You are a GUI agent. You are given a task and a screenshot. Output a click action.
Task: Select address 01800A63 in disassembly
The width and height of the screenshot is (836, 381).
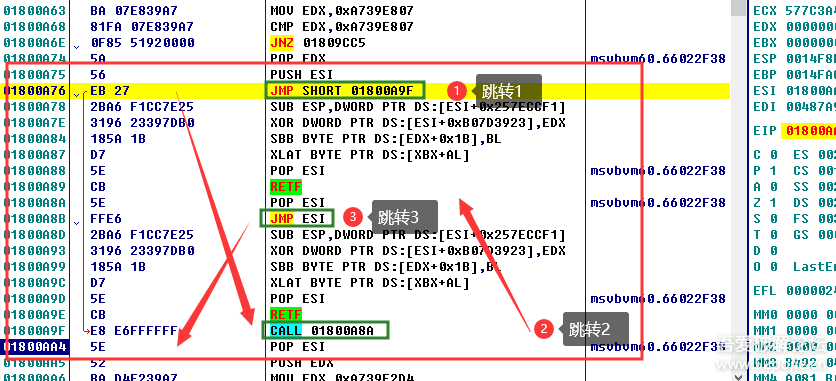pos(34,11)
